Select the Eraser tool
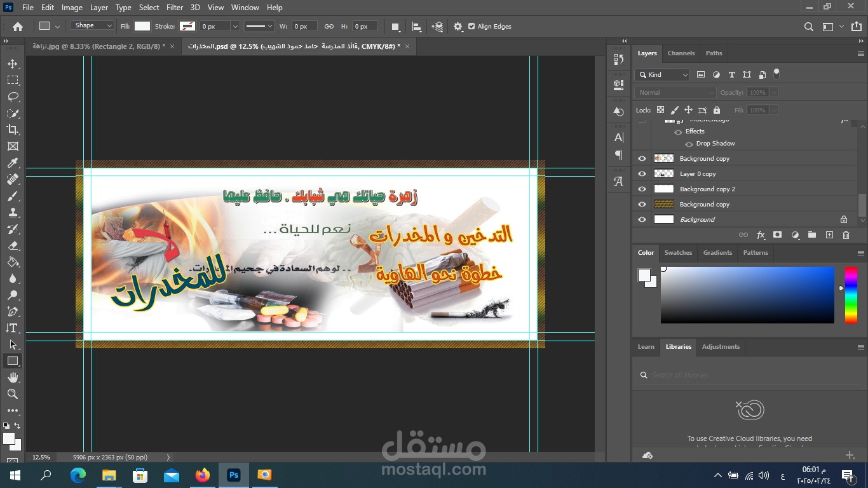The image size is (868, 488). tap(13, 245)
